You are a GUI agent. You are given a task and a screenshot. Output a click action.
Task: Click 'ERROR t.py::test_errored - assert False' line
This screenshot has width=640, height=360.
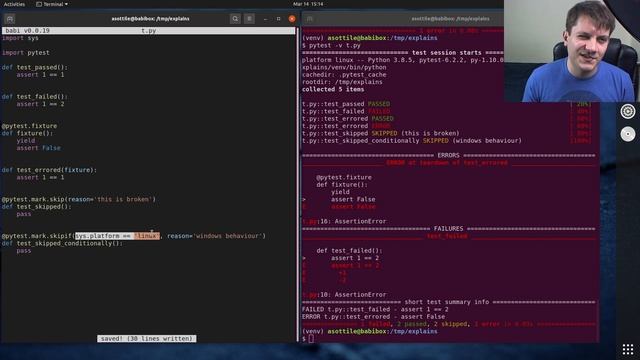click(373, 317)
